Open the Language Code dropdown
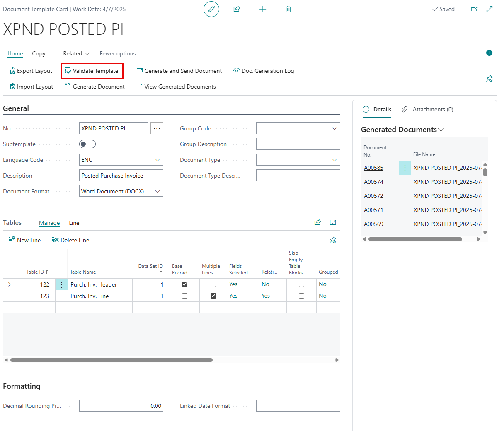Viewport: 504px width, 431px height. pyautogui.click(x=157, y=160)
